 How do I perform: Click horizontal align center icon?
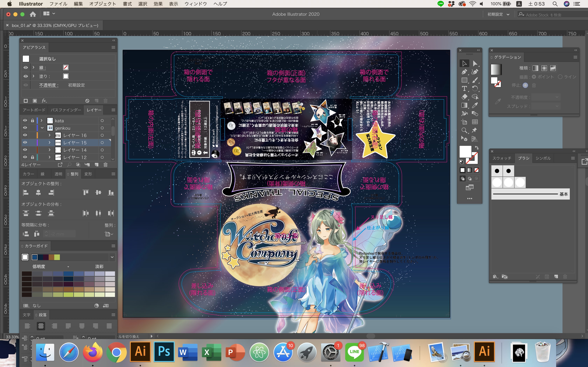tap(38, 193)
